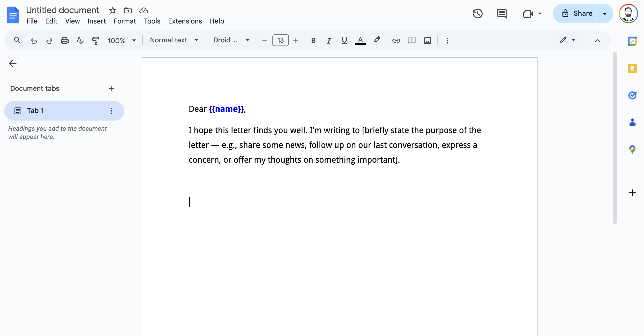Undo the last action
Viewport: 644px width, 336px height.
click(x=34, y=40)
